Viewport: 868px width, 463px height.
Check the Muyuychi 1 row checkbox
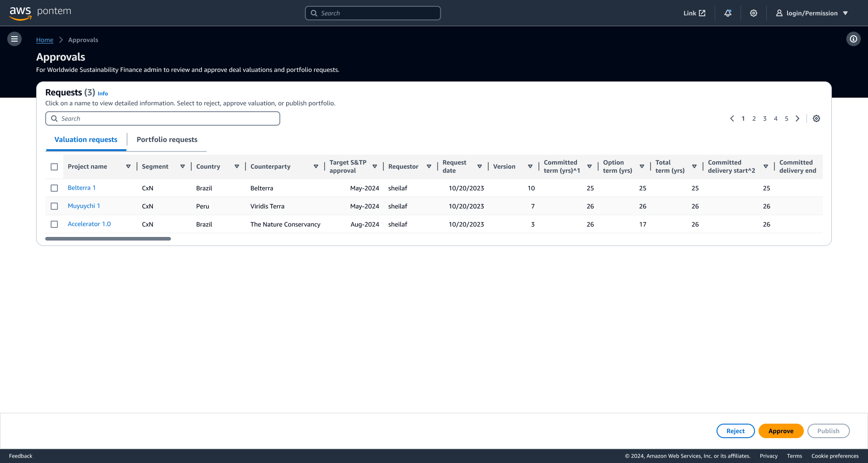pos(54,206)
